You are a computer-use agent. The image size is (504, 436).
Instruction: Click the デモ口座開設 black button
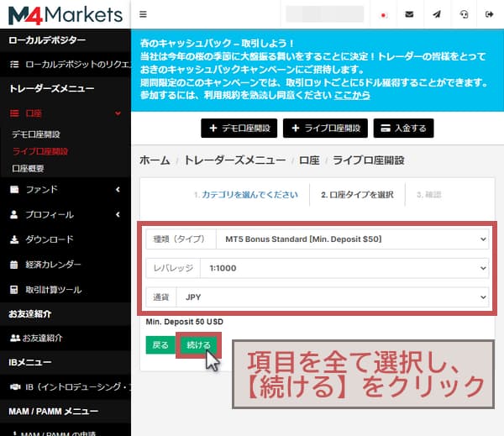click(239, 128)
